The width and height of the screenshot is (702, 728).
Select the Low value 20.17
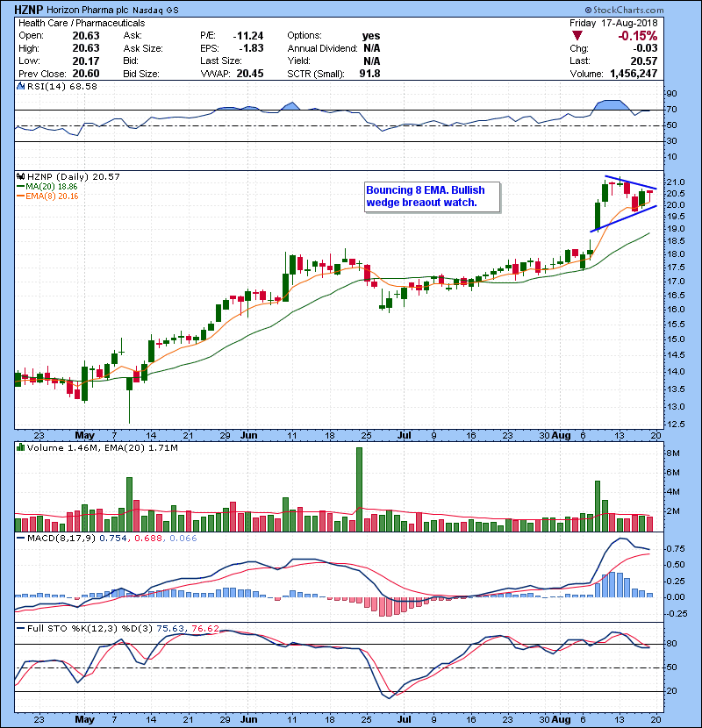tap(86, 61)
